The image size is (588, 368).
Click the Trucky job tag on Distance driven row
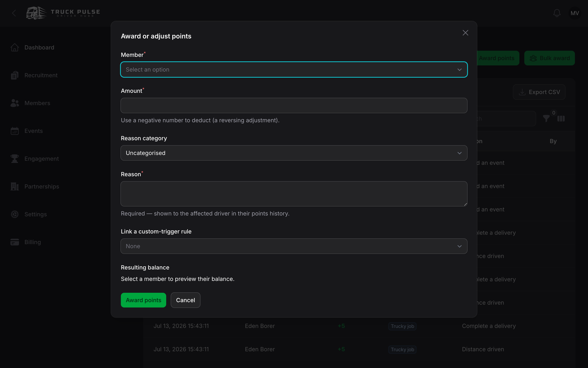(x=402, y=350)
